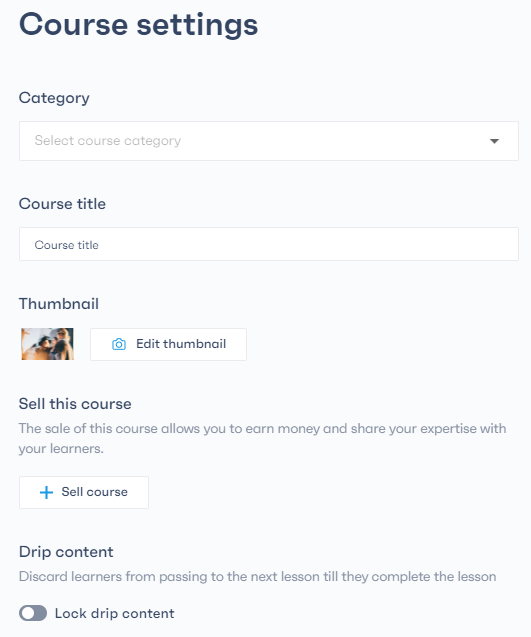Image resolution: width=531 pixels, height=637 pixels.
Task: Click the 'Lock drip content' label text
Action: tap(115, 613)
